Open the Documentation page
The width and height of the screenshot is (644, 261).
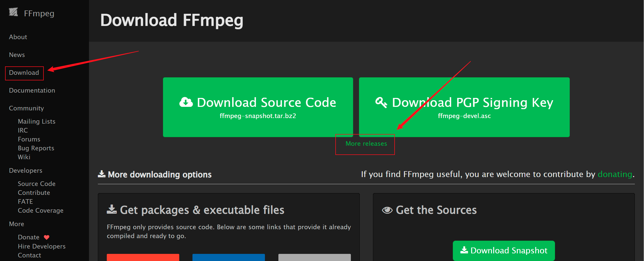click(x=32, y=90)
